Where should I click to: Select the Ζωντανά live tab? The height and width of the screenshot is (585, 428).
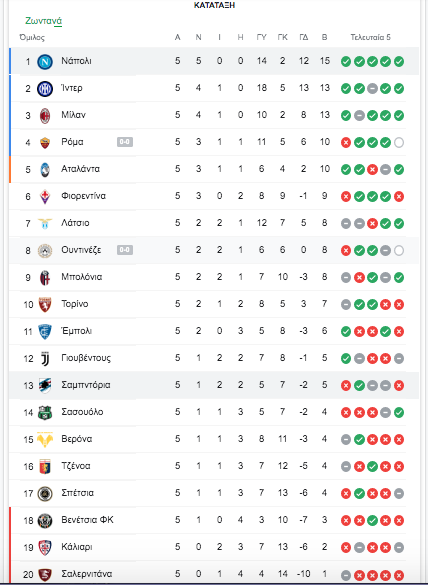click(43, 21)
